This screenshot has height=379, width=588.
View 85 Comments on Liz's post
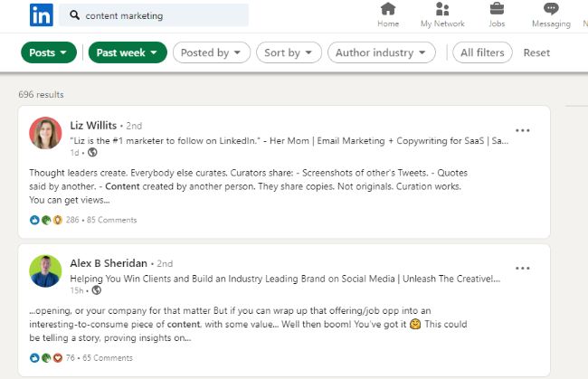[x=112, y=220]
